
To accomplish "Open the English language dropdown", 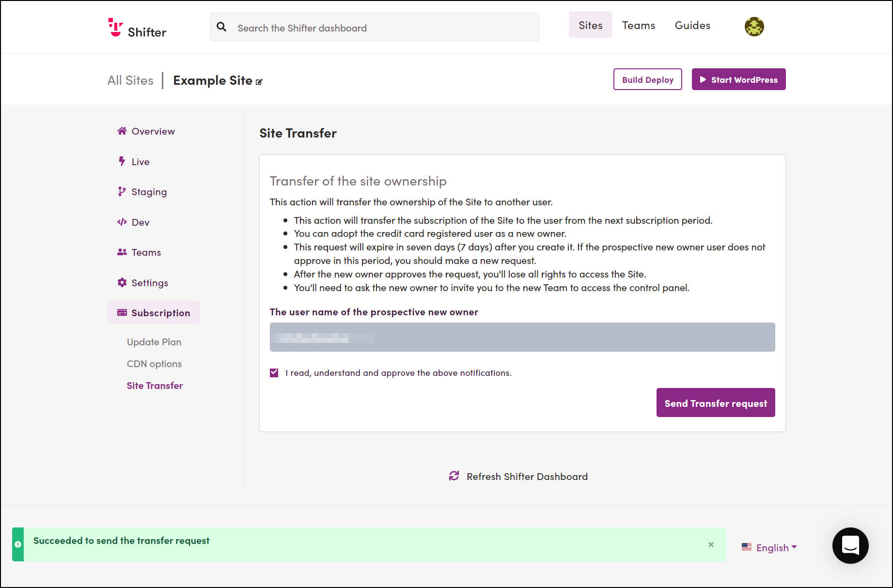I will click(769, 547).
